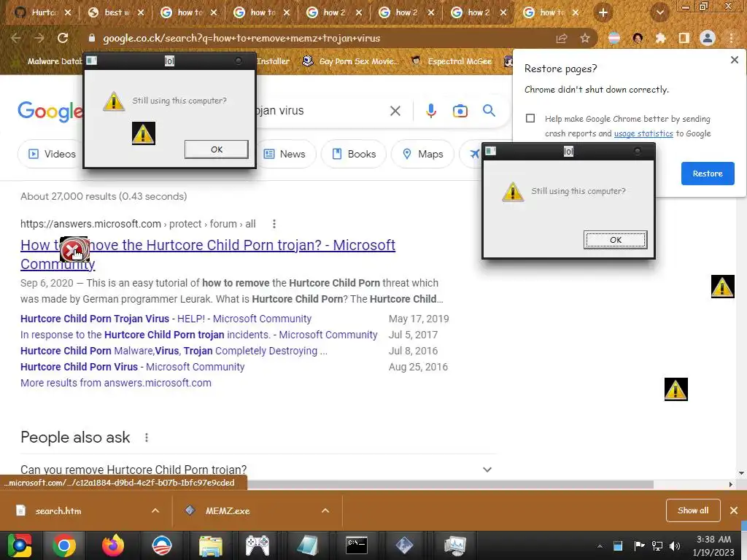Filter results by Videos
The height and width of the screenshot is (560, 747).
click(53, 154)
